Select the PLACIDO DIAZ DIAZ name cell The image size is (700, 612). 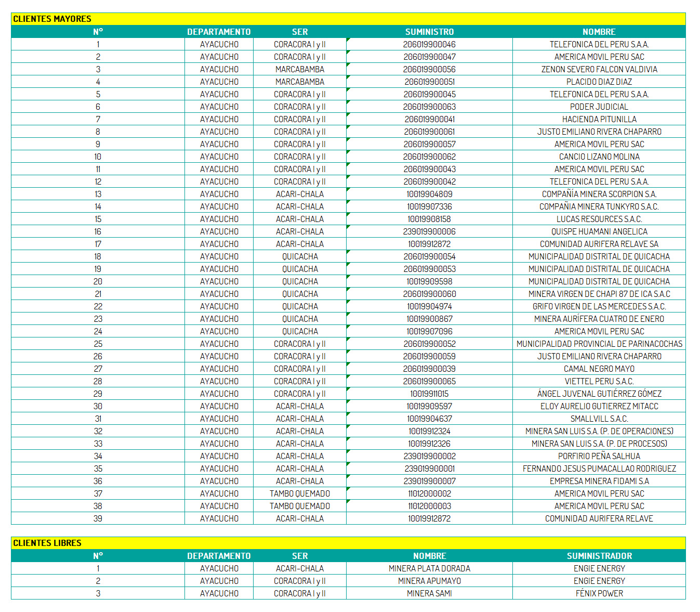[x=599, y=82]
